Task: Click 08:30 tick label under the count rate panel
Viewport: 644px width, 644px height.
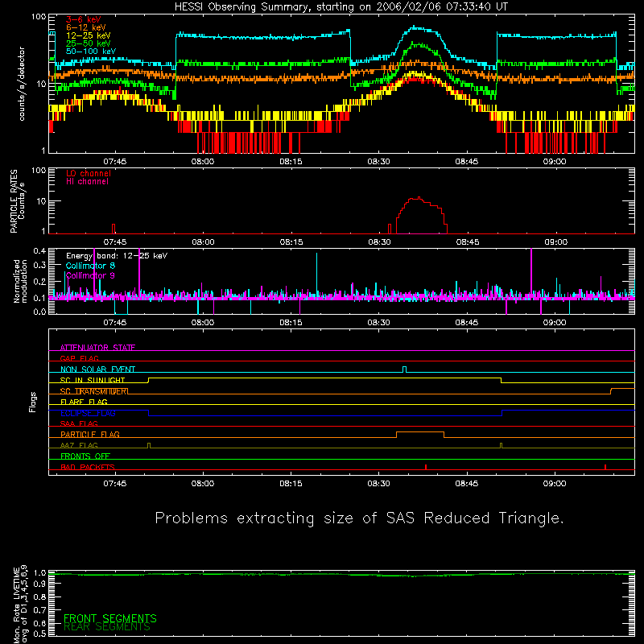Action: pos(378,162)
